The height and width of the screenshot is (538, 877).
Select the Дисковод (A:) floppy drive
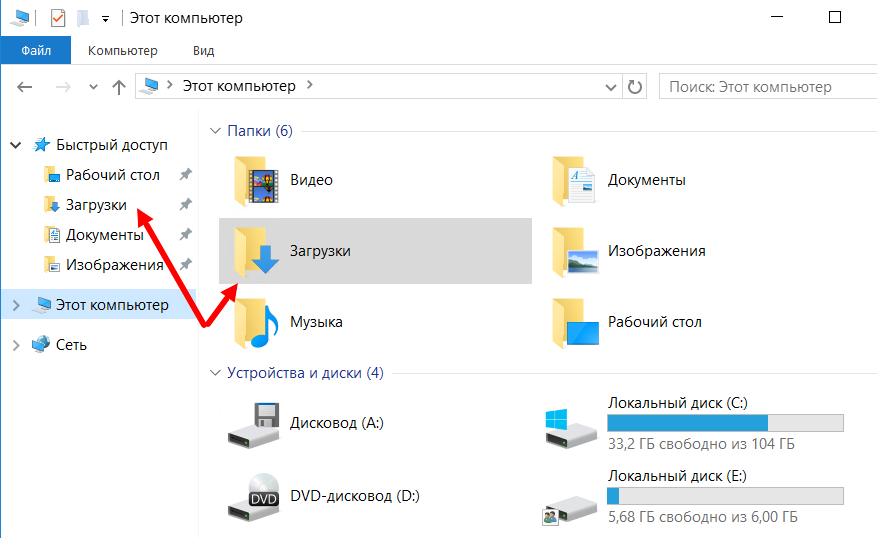coord(254,423)
